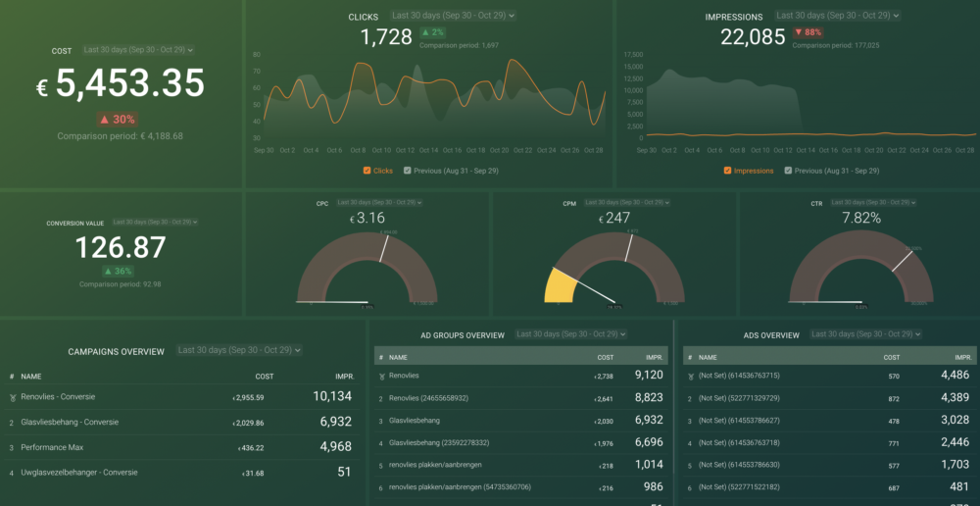The height and width of the screenshot is (506, 980).
Task: Sort Ads Overview by COST column
Action: click(x=891, y=357)
